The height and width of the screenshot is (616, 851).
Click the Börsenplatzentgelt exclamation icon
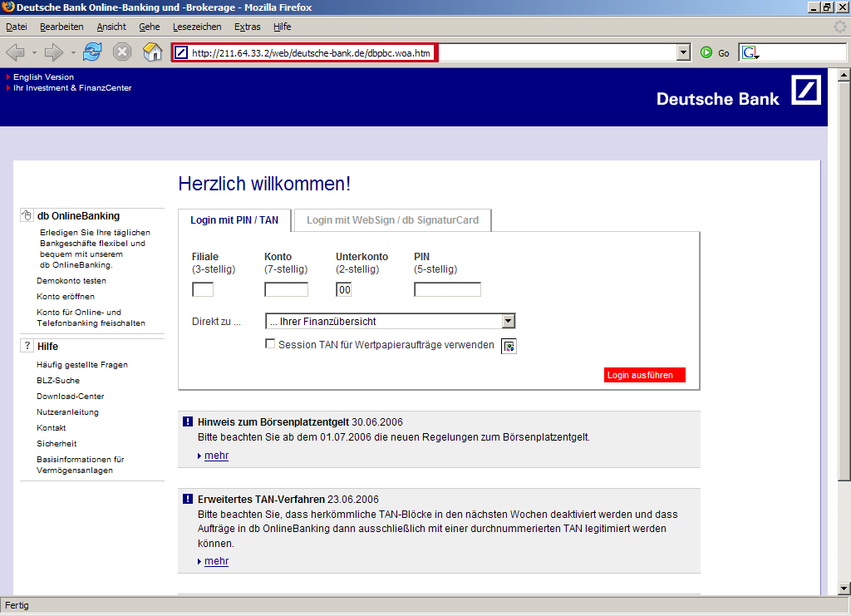188,421
